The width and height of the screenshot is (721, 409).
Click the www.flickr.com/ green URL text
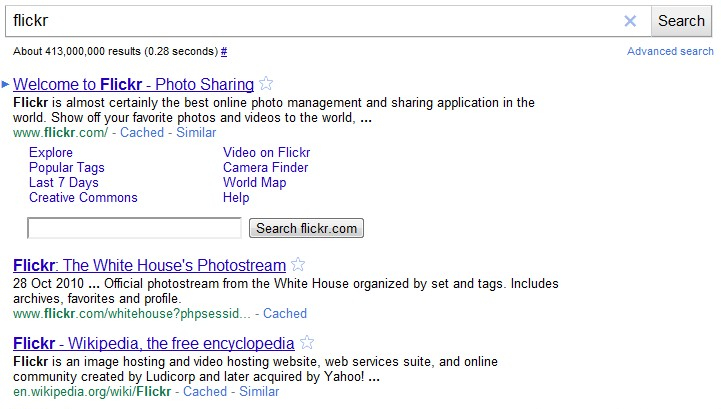point(60,132)
